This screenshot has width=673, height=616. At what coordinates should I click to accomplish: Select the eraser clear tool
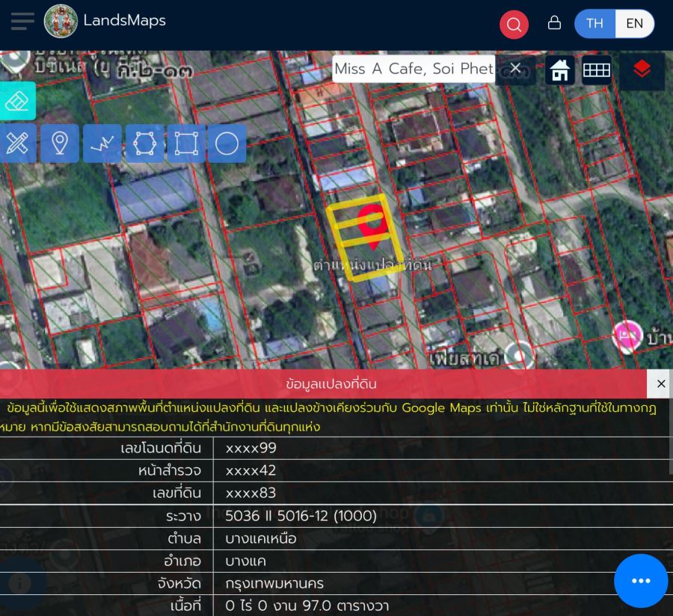pyautogui.click(x=16, y=101)
